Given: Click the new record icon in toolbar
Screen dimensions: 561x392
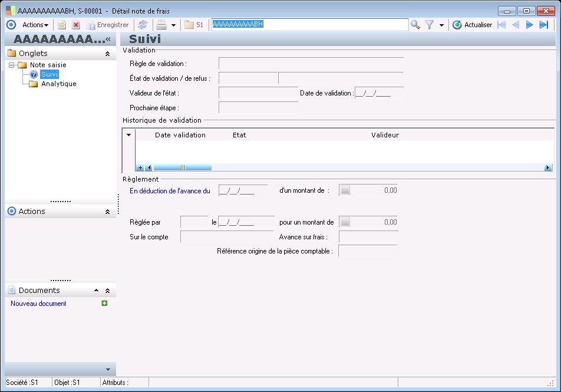Looking at the screenshot, I should (x=61, y=25).
